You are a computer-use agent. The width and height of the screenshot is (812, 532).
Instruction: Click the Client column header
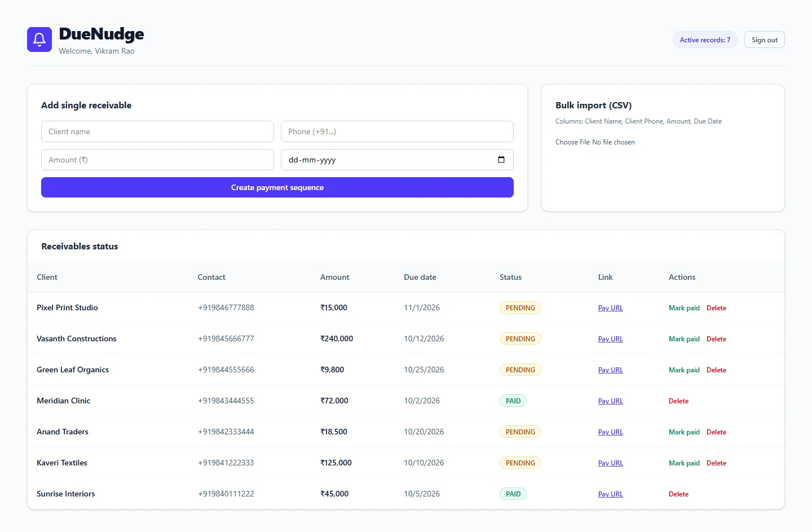(x=47, y=277)
